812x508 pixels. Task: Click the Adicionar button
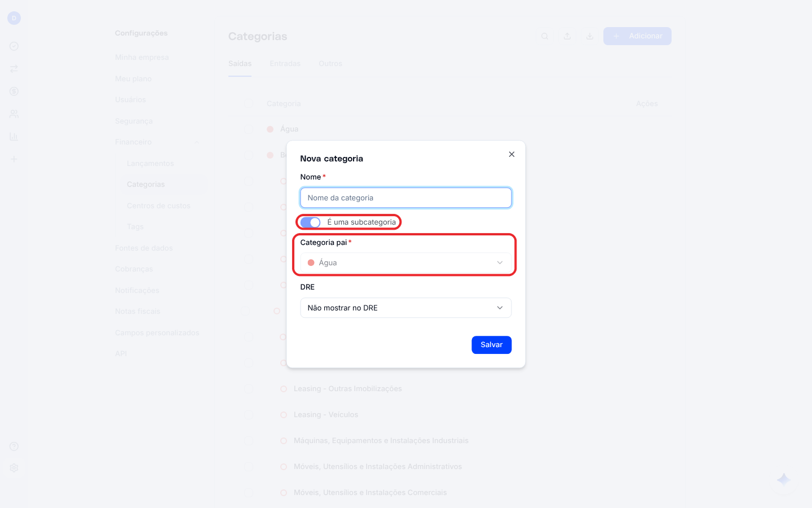click(637, 36)
